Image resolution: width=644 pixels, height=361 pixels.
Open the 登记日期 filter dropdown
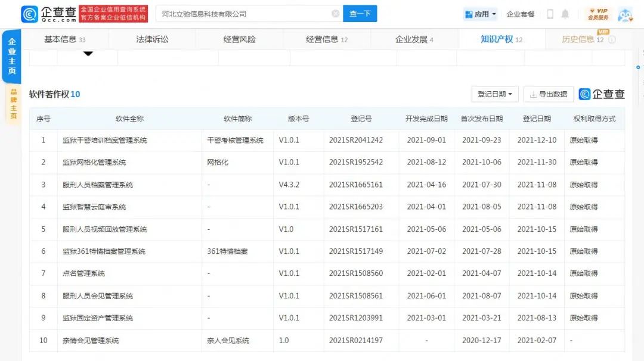pyautogui.click(x=494, y=94)
